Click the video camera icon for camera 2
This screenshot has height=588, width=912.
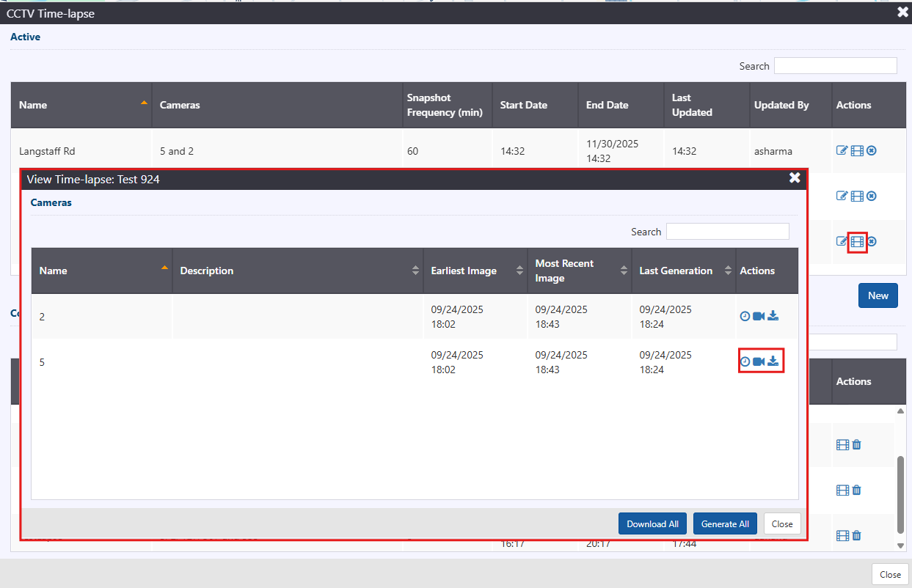759,316
